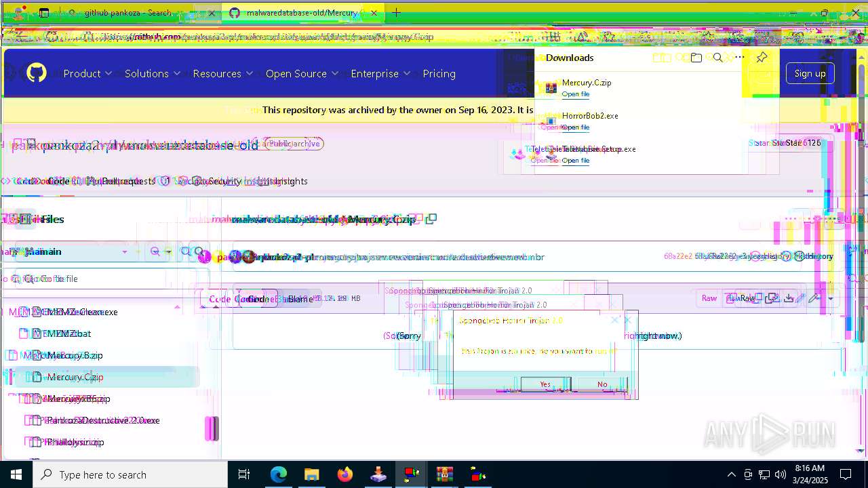View commit History link

[x=812, y=256]
